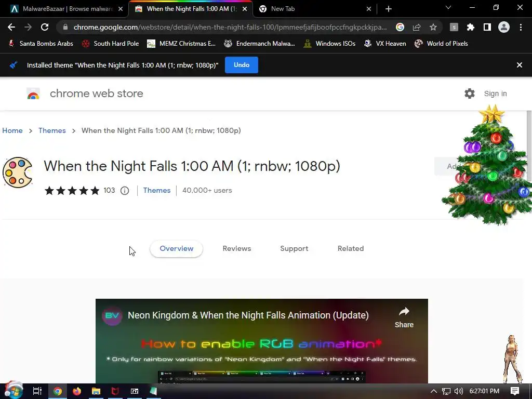The height and width of the screenshot is (399, 532).
Task: Click the browser forward arrow
Action: 28,27
